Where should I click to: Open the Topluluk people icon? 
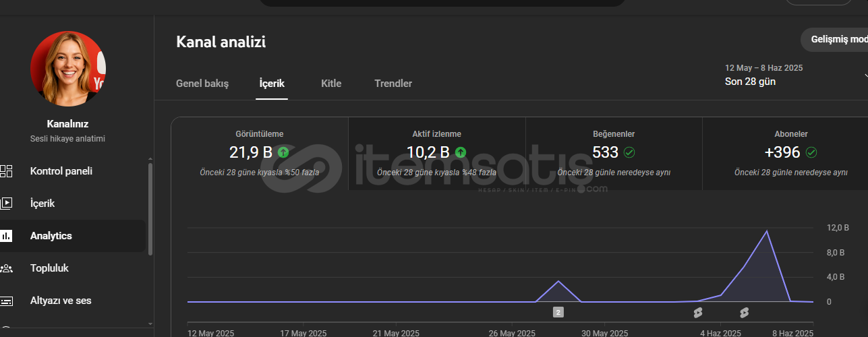coord(6,268)
